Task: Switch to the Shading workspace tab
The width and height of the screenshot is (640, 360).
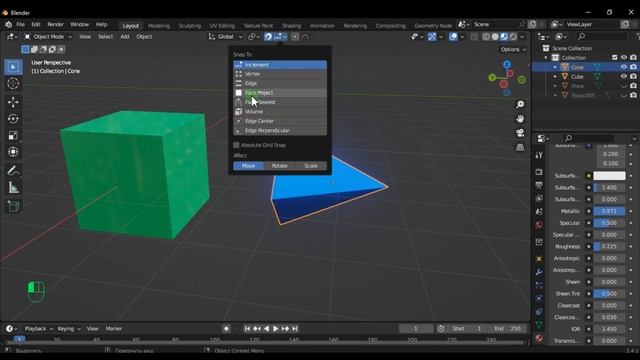Action: (291, 26)
